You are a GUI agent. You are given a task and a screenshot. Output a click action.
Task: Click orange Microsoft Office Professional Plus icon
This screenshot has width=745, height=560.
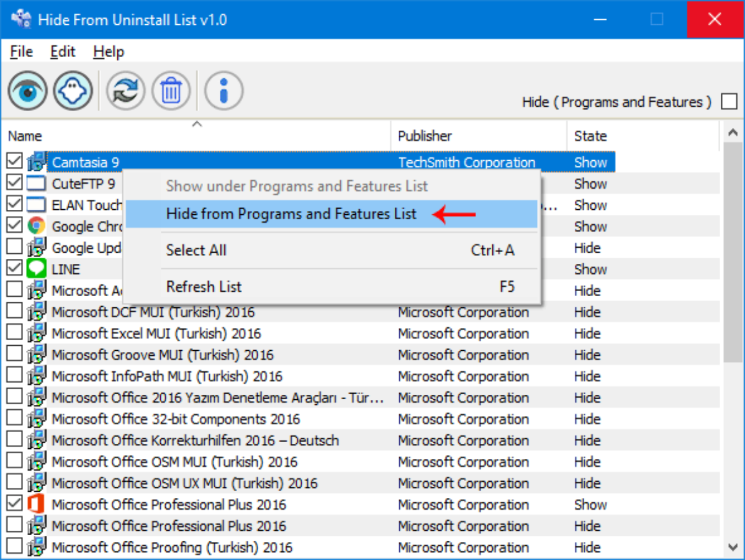(37, 505)
